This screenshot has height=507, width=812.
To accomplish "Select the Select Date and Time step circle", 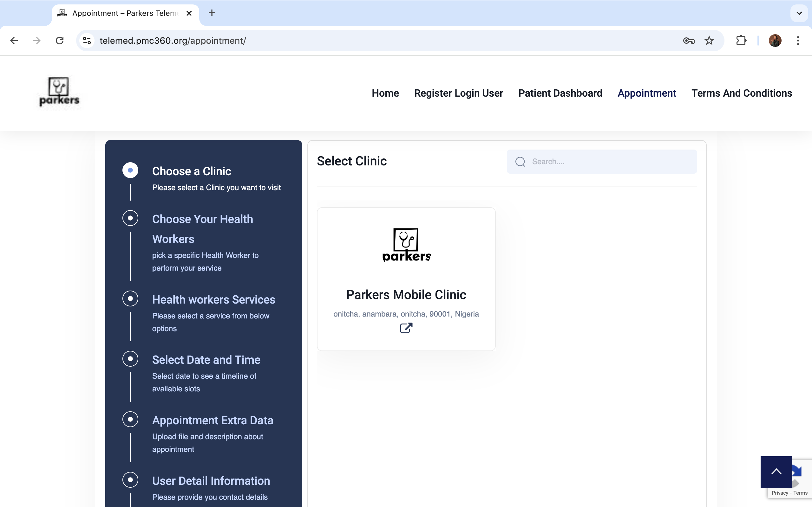I will 130,359.
